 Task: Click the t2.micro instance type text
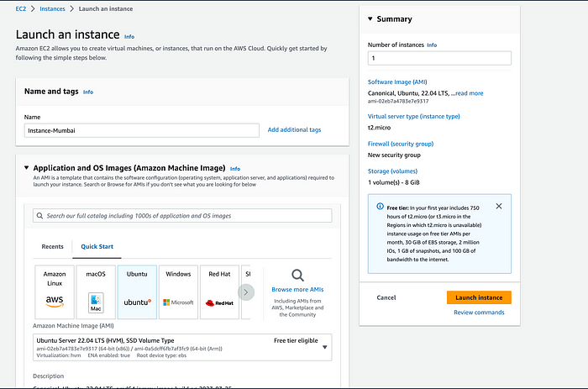point(379,128)
